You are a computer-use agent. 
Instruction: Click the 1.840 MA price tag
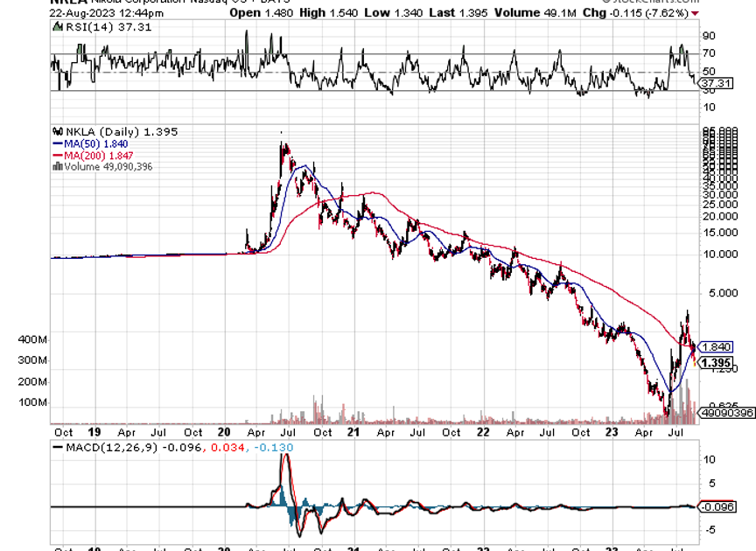[716, 346]
